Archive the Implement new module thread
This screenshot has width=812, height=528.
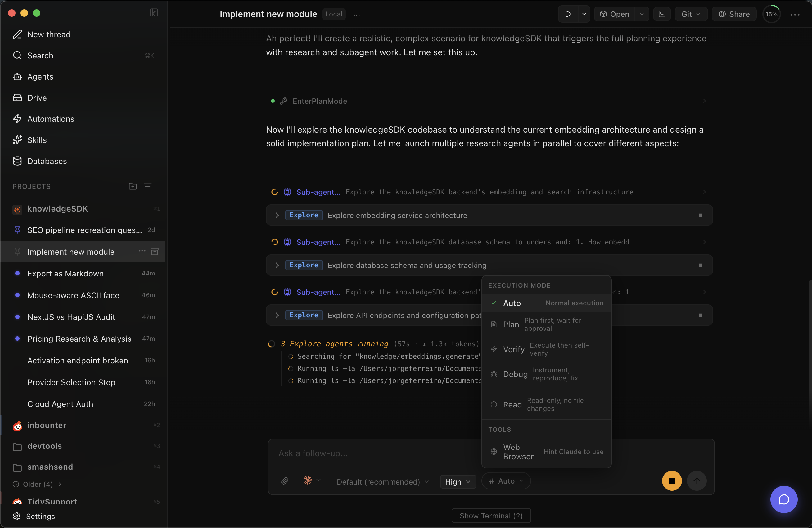point(155,252)
